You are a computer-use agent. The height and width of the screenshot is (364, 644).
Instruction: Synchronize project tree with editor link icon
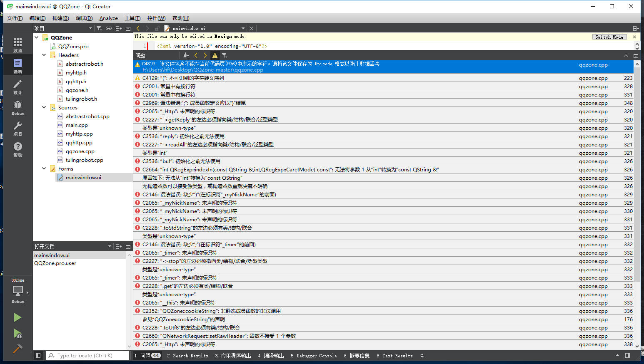point(109,28)
